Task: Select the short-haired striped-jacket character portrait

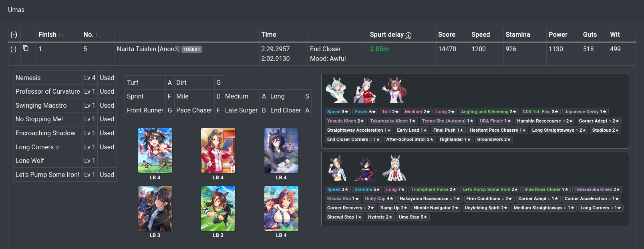Action: pyautogui.click(x=337, y=168)
